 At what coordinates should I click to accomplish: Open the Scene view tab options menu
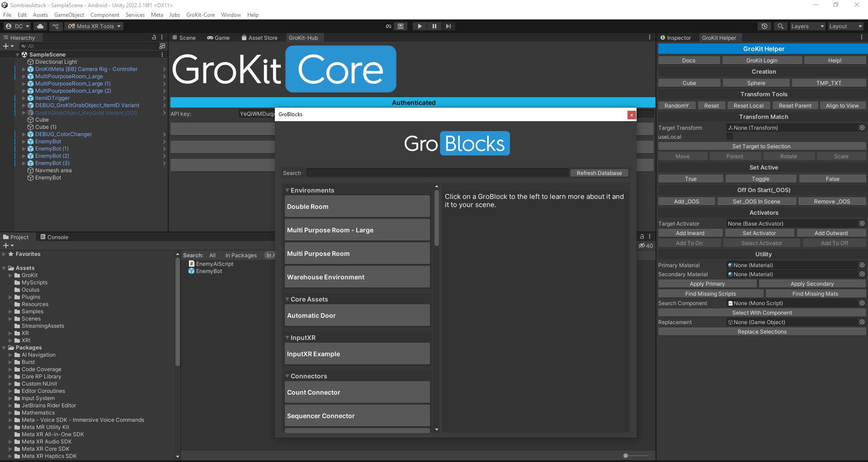pos(650,38)
